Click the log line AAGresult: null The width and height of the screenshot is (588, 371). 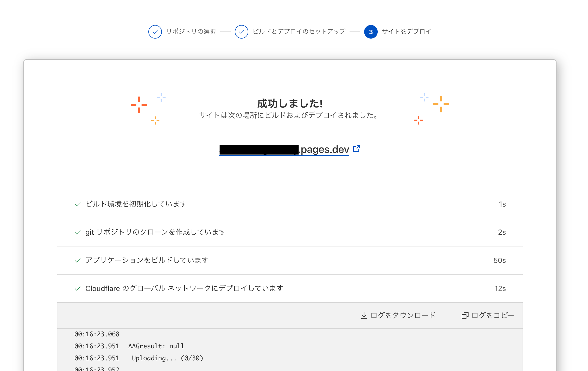[x=156, y=346]
